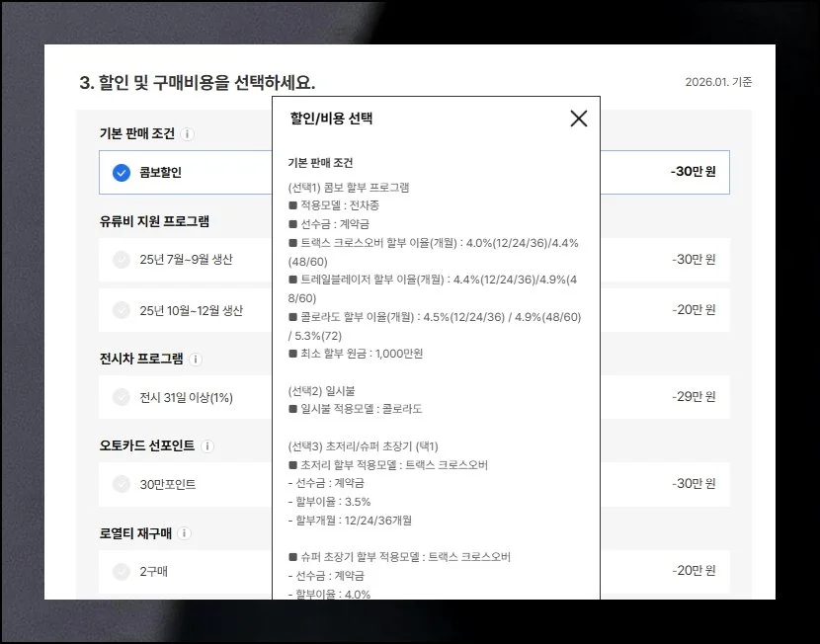The height and width of the screenshot is (644, 820).
Task: Close the 할인/비용 선택 popup with X
Action: (x=578, y=119)
